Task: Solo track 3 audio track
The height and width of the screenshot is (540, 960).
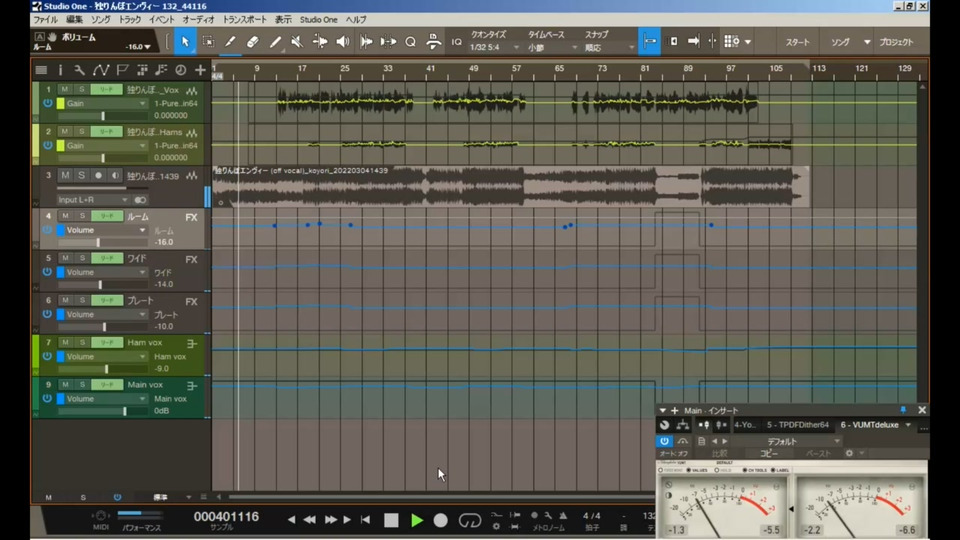Action: [82, 175]
